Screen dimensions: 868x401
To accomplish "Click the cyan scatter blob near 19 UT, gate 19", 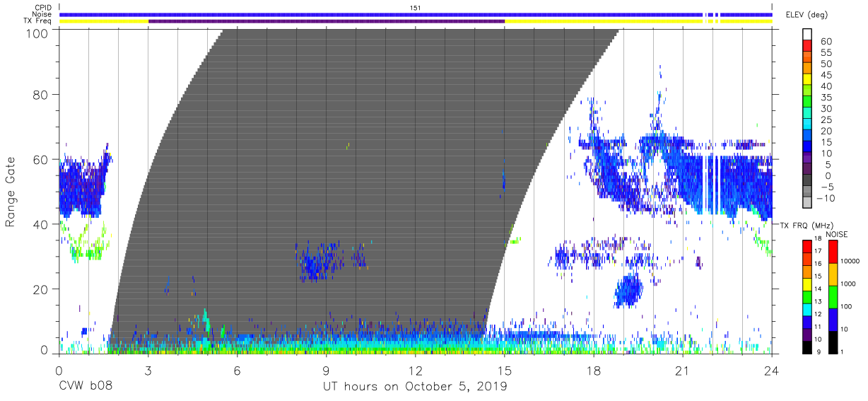I will [628, 290].
